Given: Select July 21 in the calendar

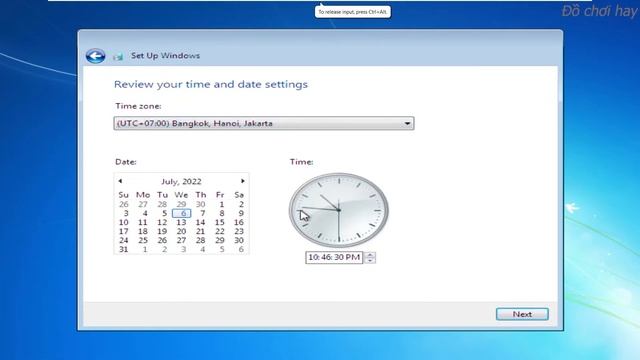Looking at the screenshot, I should coord(200,231).
